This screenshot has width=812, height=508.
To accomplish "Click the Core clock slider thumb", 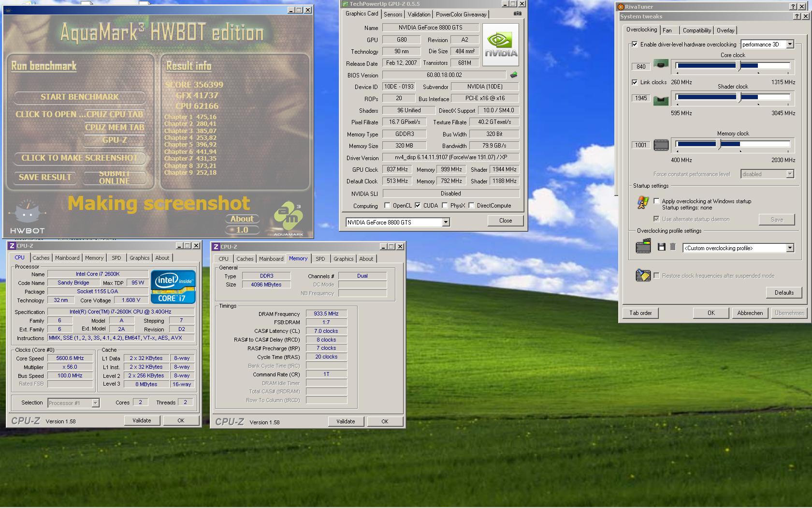I will (x=739, y=66).
